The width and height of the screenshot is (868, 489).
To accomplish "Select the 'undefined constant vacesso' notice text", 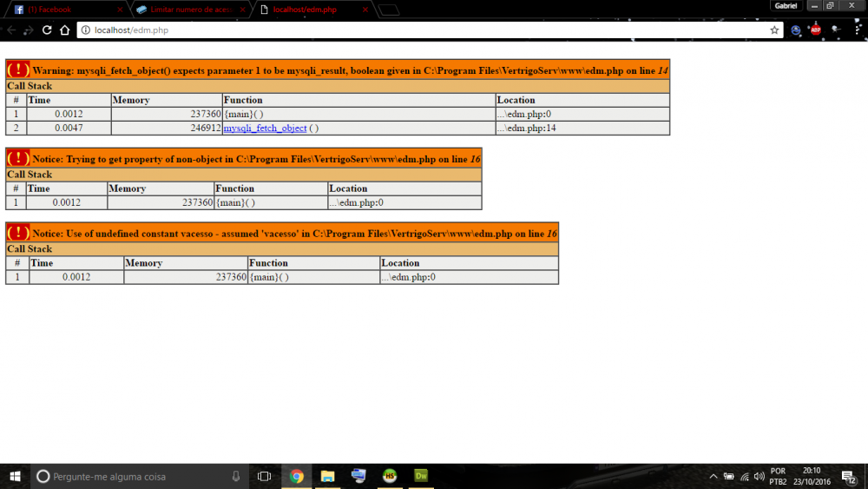I will click(x=294, y=234).
